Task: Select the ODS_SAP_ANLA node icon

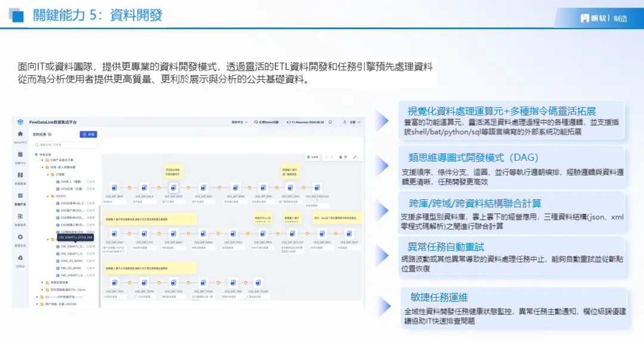Action: [144, 188]
